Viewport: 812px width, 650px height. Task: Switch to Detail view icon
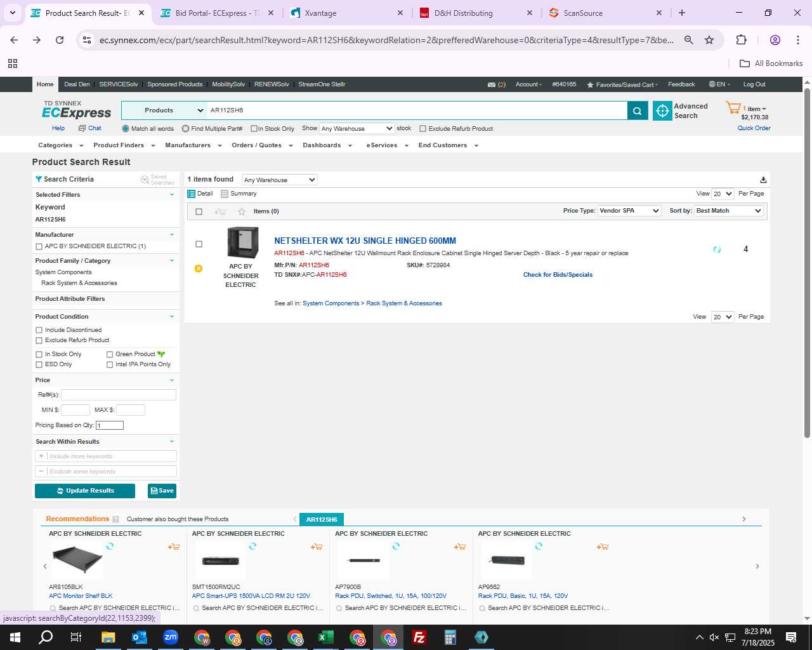click(191, 194)
